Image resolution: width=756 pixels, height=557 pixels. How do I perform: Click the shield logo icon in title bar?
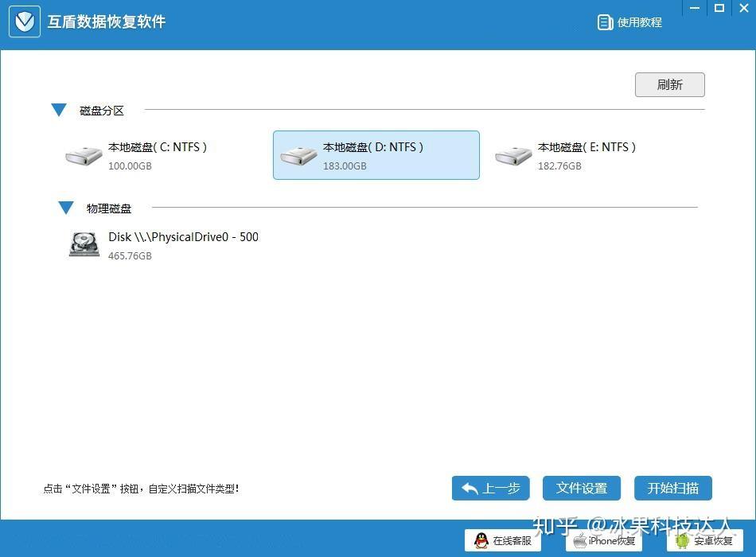[x=24, y=21]
